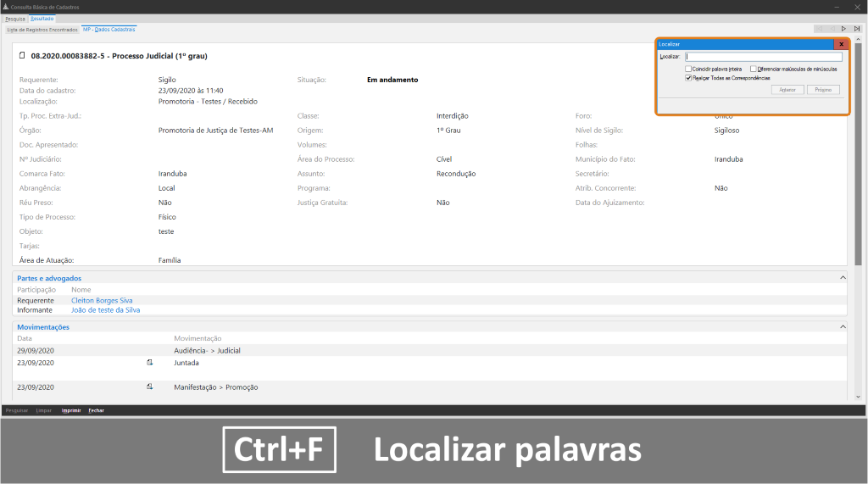The height and width of the screenshot is (484, 868).
Task: Open the João de teste da Silva link
Action: [105, 310]
